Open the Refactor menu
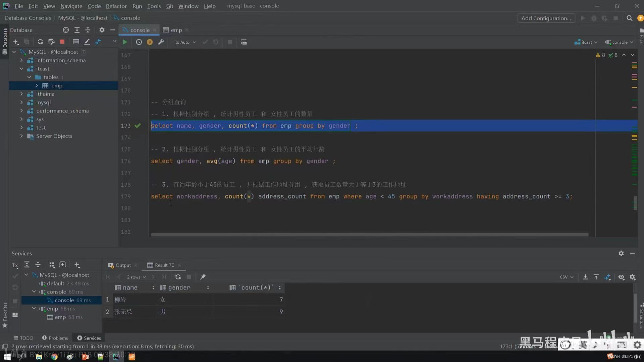644x362 pixels. point(116,6)
